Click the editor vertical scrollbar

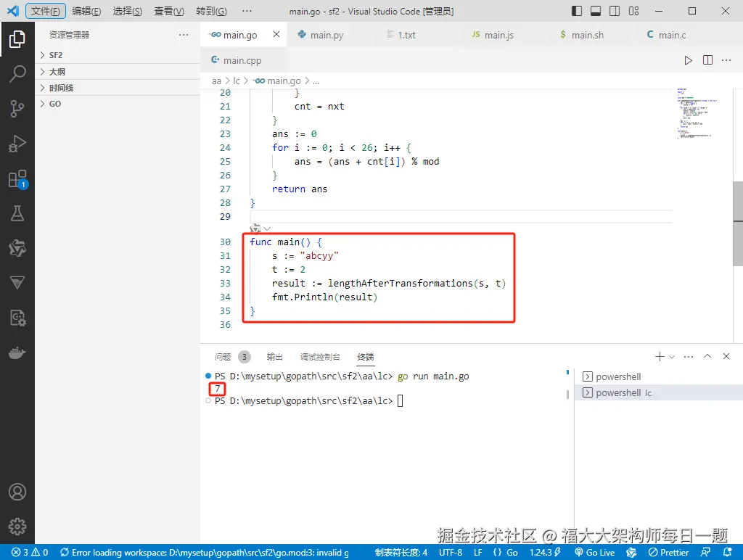(x=738, y=223)
